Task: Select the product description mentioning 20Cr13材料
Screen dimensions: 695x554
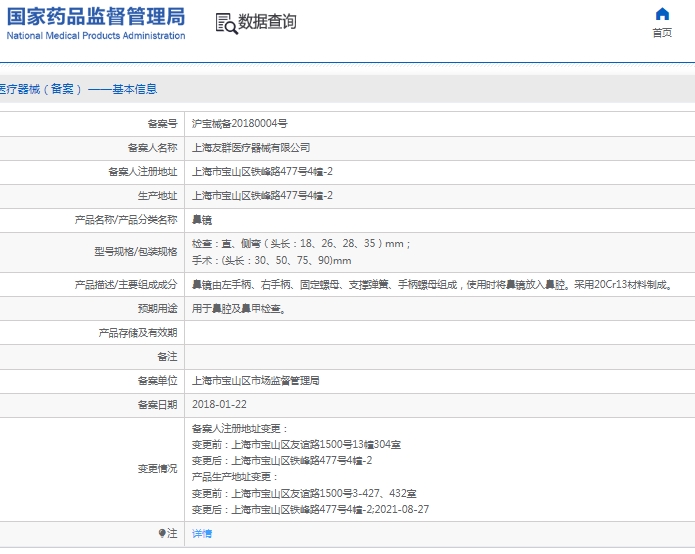Action: coord(433,285)
